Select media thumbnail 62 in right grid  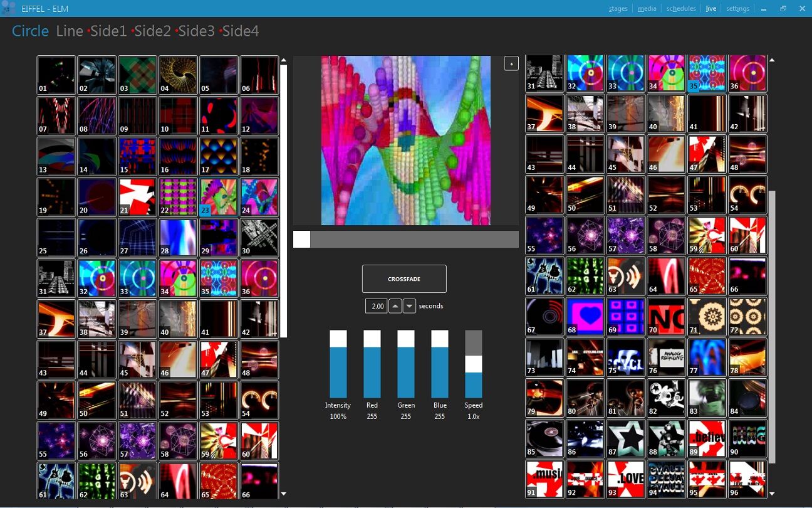(x=585, y=277)
